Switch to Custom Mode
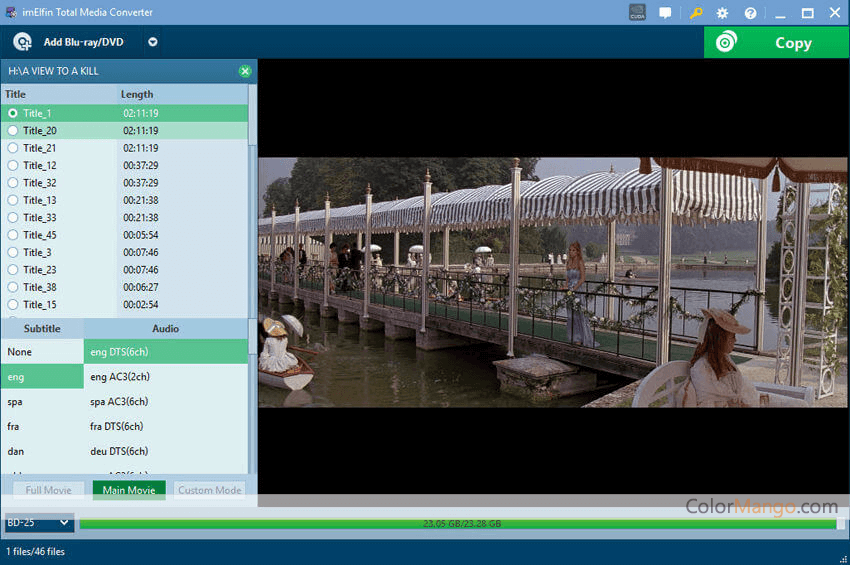This screenshot has height=565, width=850. [x=210, y=491]
